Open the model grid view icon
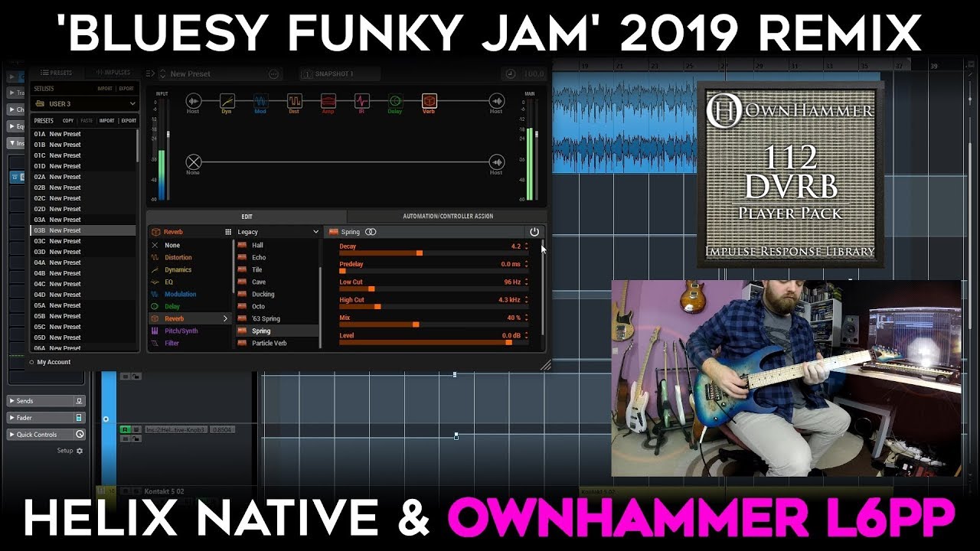980x551 pixels. pyautogui.click(x=227, y=232)
